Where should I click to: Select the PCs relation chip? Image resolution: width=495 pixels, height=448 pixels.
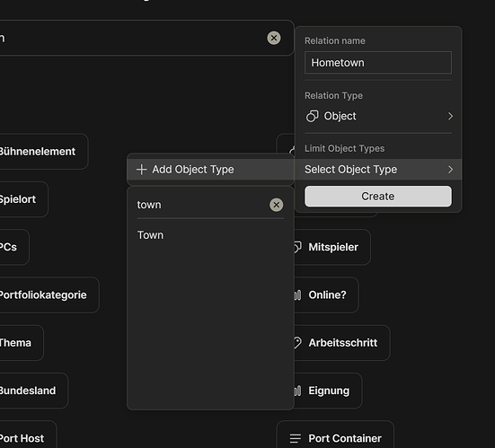(14, 247)
